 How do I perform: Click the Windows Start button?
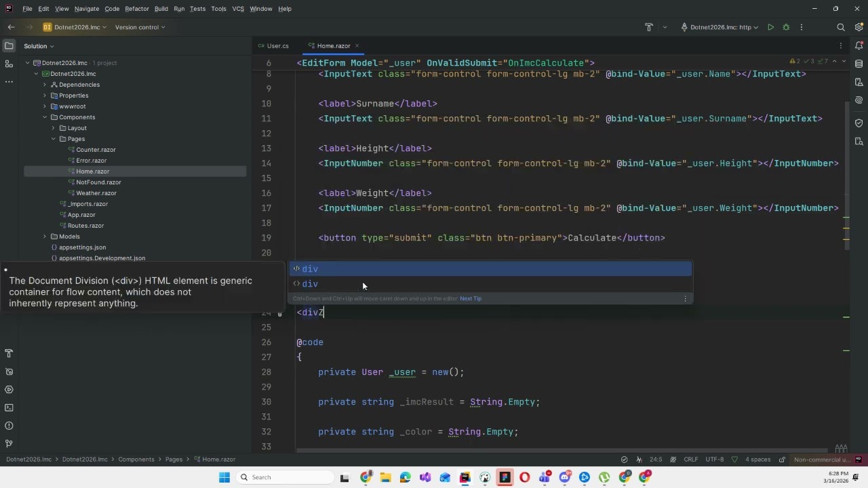tap(224, 477)
